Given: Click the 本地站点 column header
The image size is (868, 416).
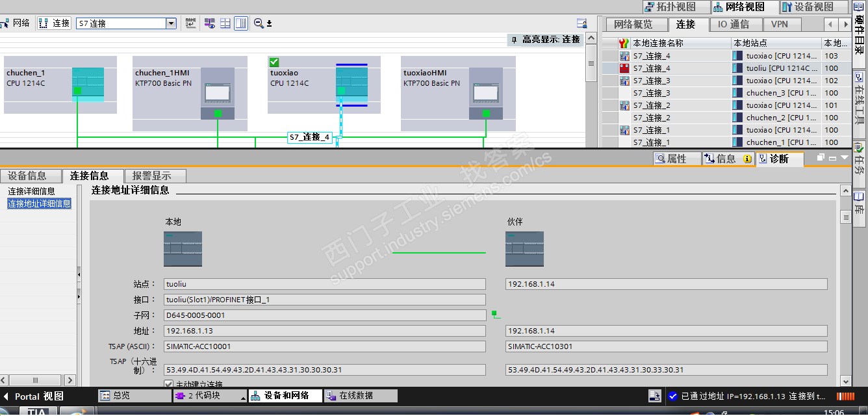Looking at the screenshot, I should (x=776, y=43).
